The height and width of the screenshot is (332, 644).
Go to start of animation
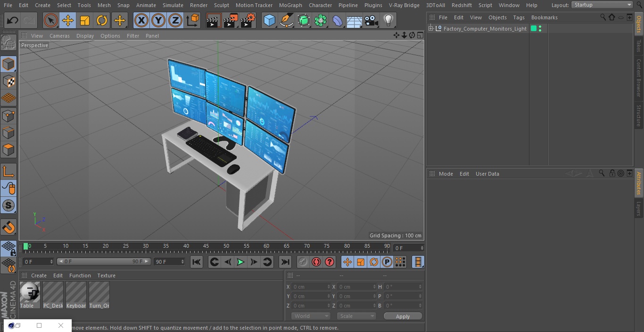coord(197,262)
